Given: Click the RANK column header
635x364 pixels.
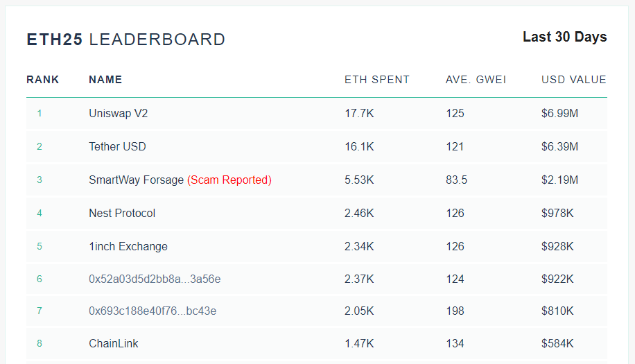Looking at the screenshot, I should [x=43, y=80].
